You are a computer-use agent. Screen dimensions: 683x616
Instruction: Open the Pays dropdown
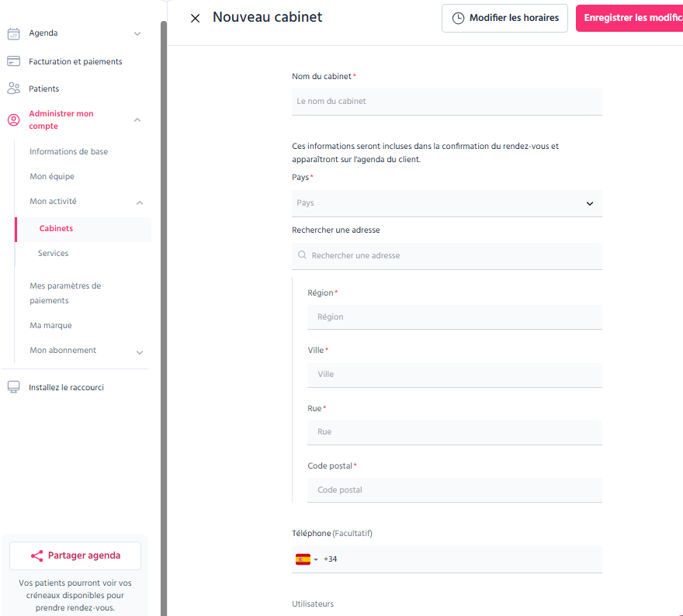pyautogui.click(x=447, y=203)
